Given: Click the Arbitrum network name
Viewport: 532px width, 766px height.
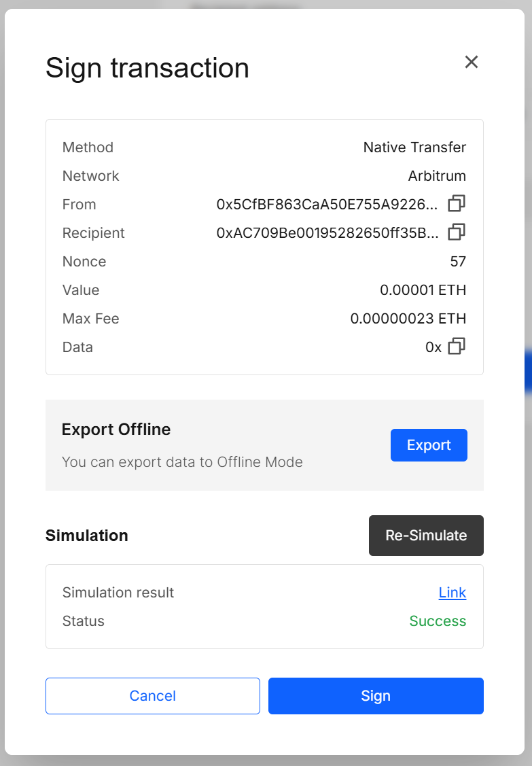Looking at the screenshot, I should click(x=437, y=176).
